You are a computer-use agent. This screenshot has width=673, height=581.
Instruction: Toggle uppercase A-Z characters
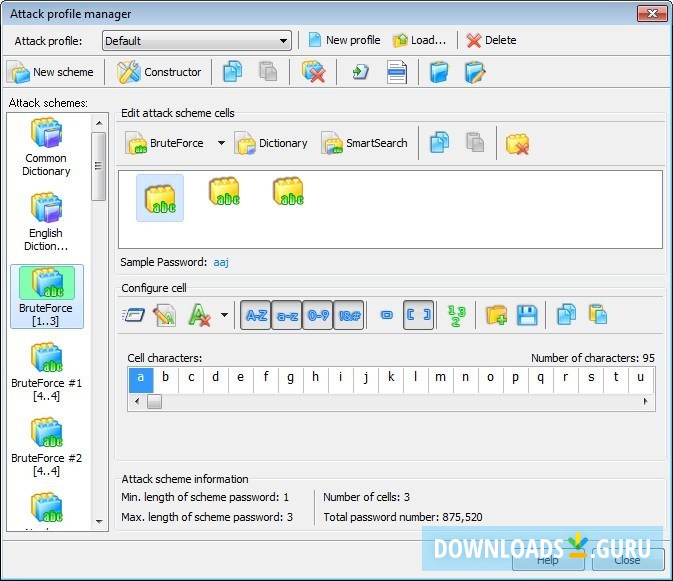256,315
